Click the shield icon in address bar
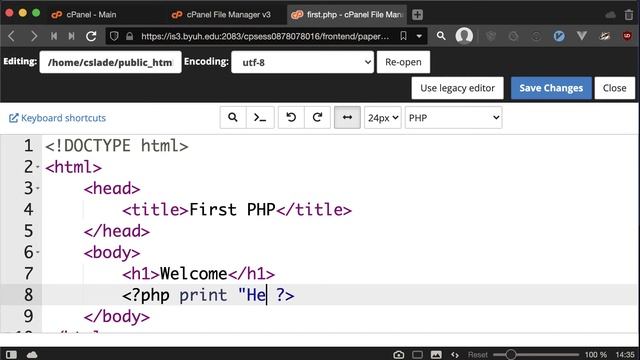 [x=114, y=36]
